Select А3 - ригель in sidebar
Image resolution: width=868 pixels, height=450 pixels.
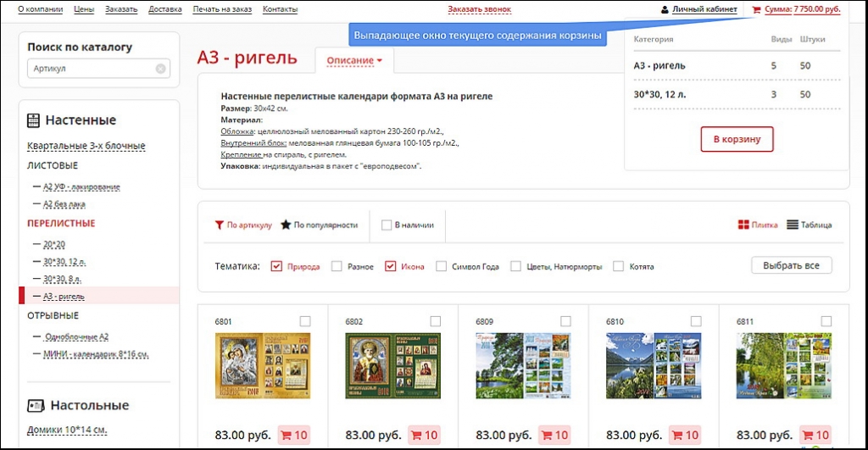pos(64,297)
